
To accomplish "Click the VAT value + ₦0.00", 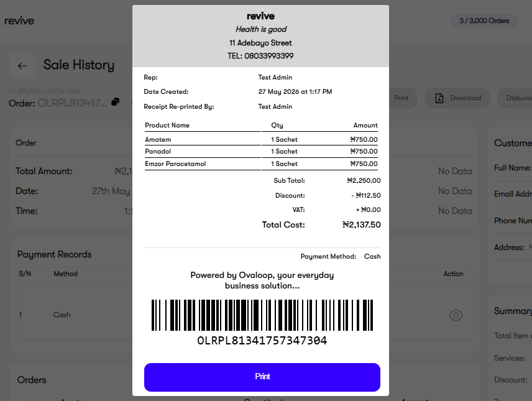I will pyautogui.click(x=368, y=210).
